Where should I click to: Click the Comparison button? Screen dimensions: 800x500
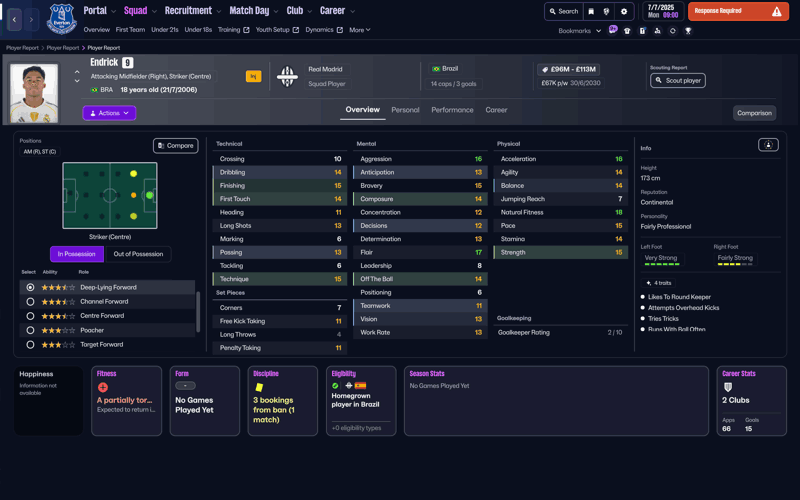tap(754, 113)
